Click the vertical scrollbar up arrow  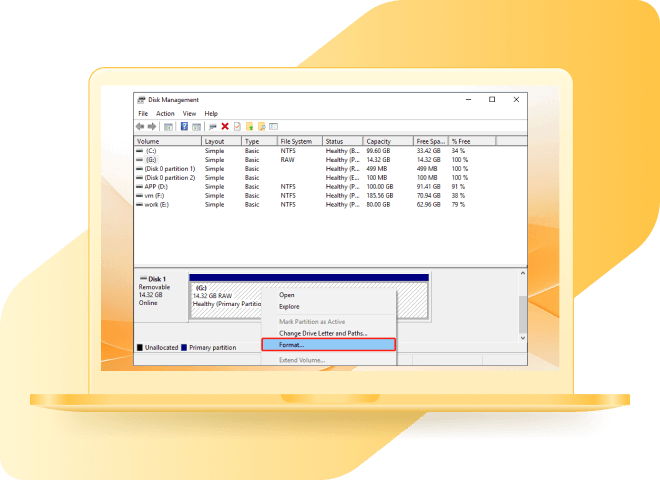coord(523,273)
